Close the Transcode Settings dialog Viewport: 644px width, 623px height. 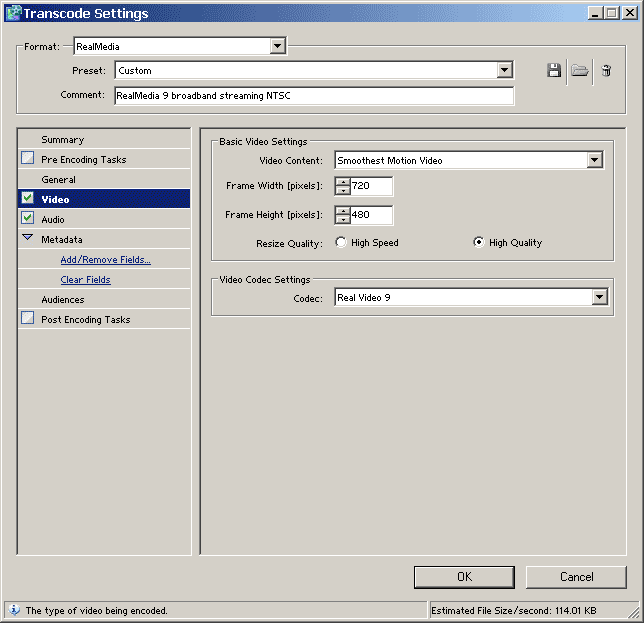point(630,13)
